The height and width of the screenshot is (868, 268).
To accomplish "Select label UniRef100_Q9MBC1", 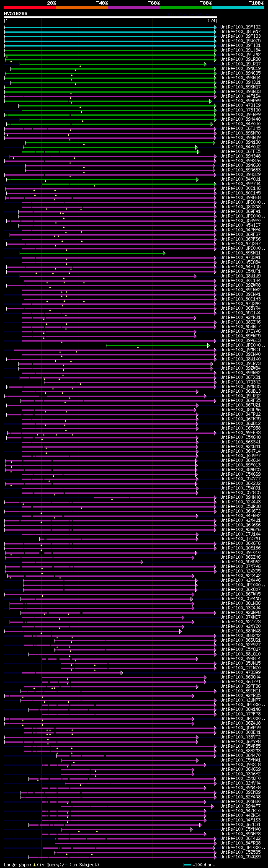I will [240, 350].
